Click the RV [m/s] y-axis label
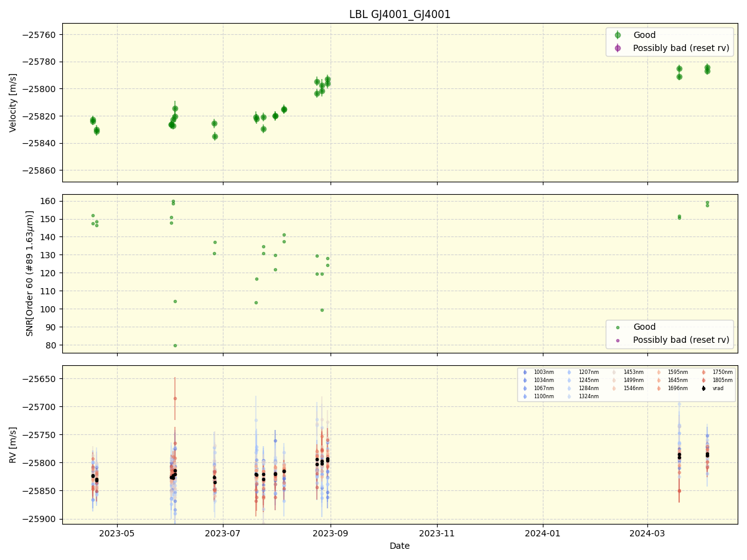The image size is (747, 560). pyautogui.click(x=13, y=445)
